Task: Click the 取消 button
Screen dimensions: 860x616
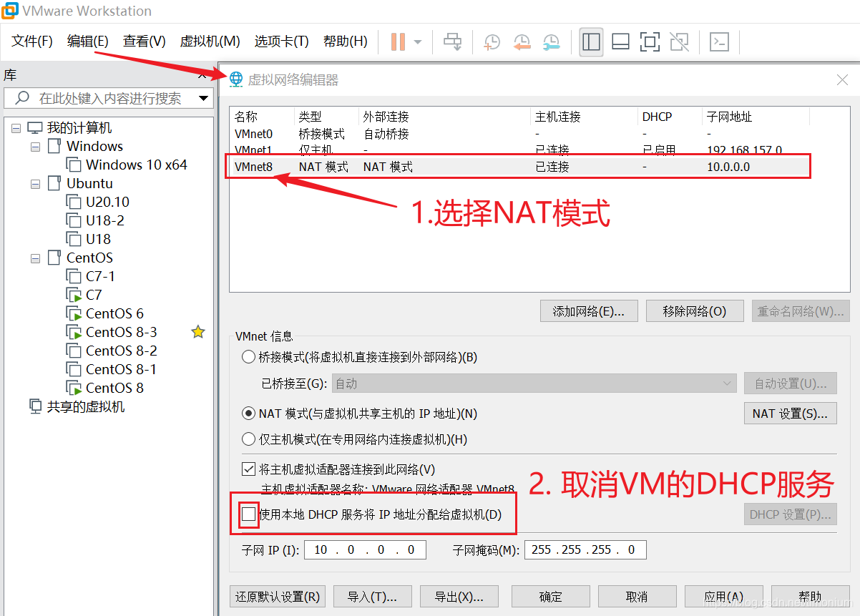Action: (637, 597)
